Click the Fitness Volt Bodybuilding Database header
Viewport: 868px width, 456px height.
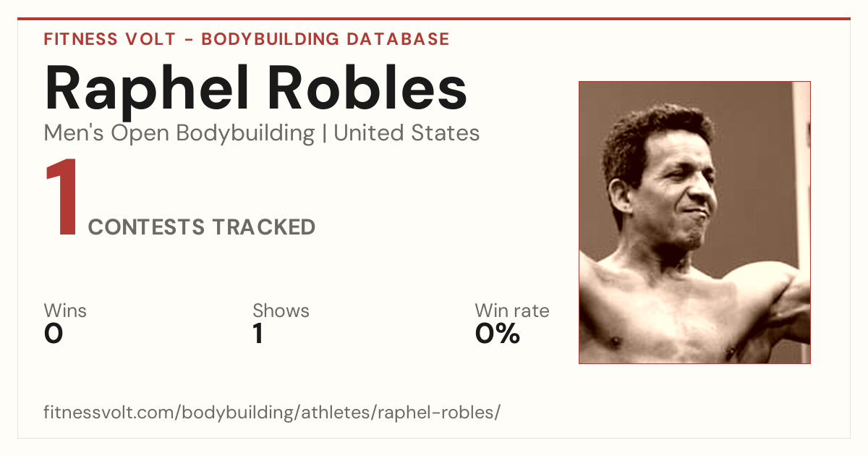(247, 39)
